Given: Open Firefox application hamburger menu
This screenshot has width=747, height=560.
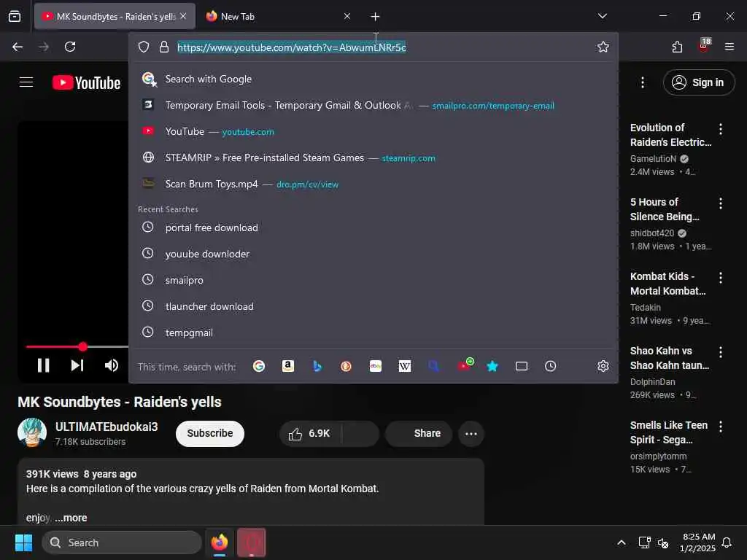Looking at the screenshot, I should pyautogui.click(x=729, y=47).
